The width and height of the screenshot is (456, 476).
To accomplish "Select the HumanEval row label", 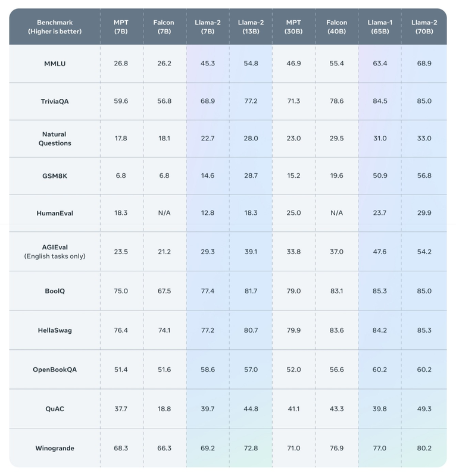I will pyautogui.click(x=54, y=213).
